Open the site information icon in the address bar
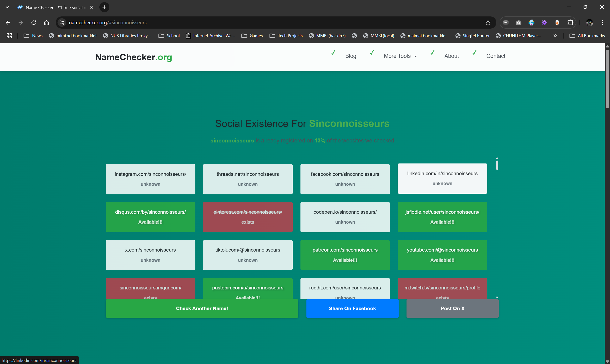This screenshot has height=364, width=610. (x=62, y=23)
